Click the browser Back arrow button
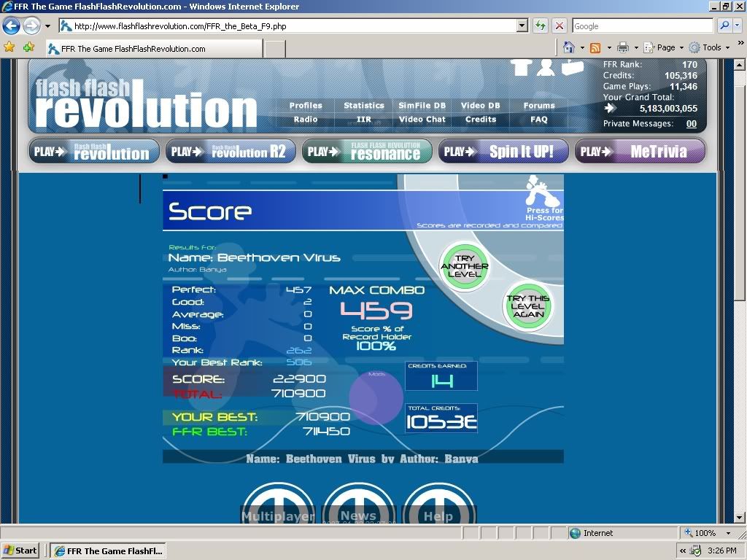Image resolution: width=747 pixels, height=560 pixels. click(11, 26)
